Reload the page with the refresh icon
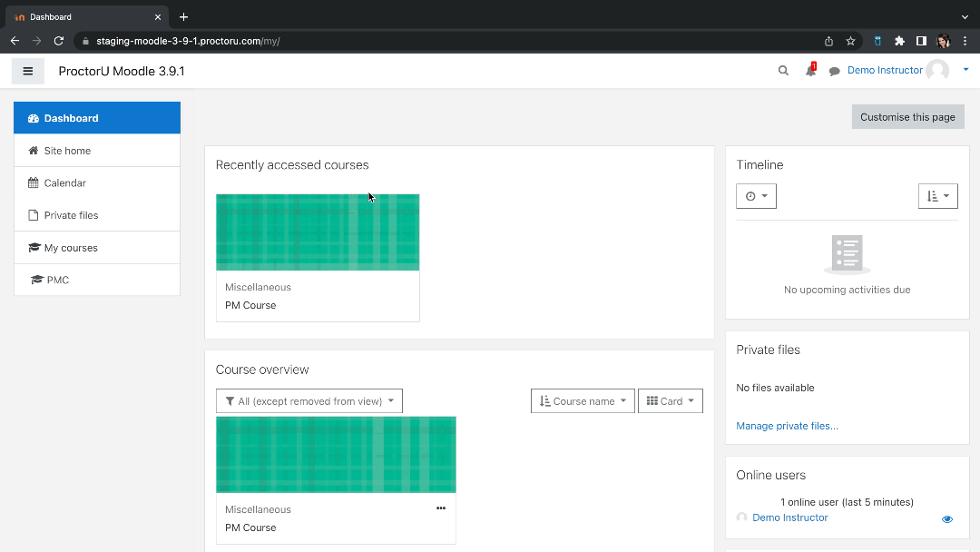This screenshot has height=552, width=980. point(59,41)
